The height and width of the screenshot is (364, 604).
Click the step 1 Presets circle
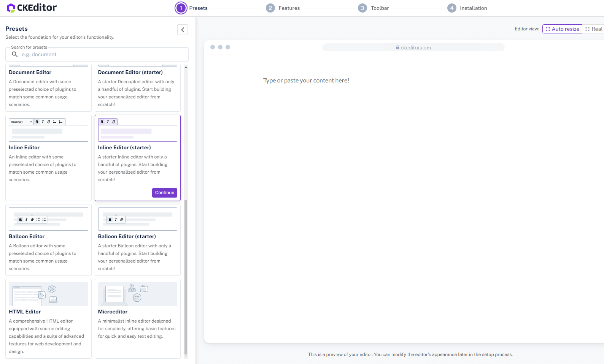click(x=181, y=8)
